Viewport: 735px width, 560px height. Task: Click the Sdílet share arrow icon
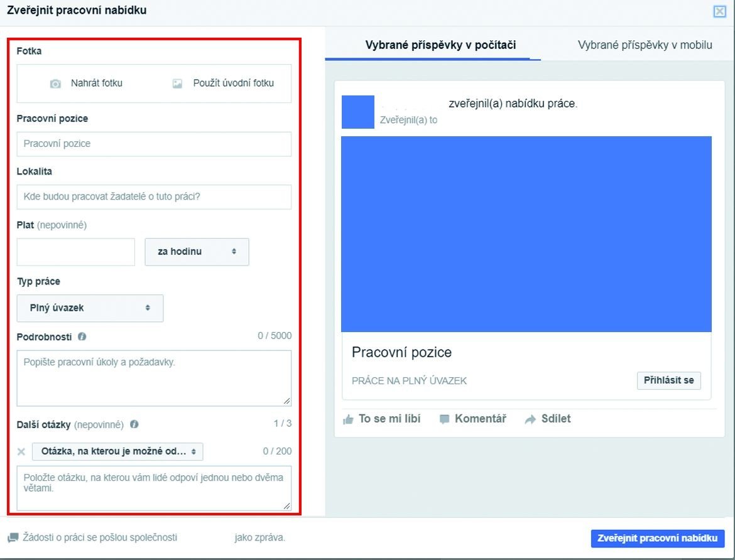click(530, 419)
